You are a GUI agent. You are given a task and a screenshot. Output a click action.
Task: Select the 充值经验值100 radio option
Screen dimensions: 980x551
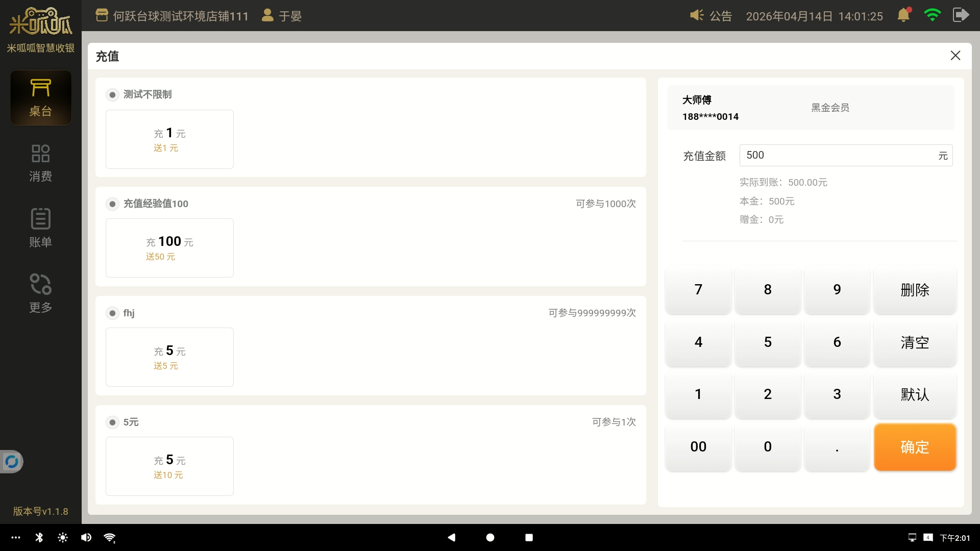coord(112,204)
